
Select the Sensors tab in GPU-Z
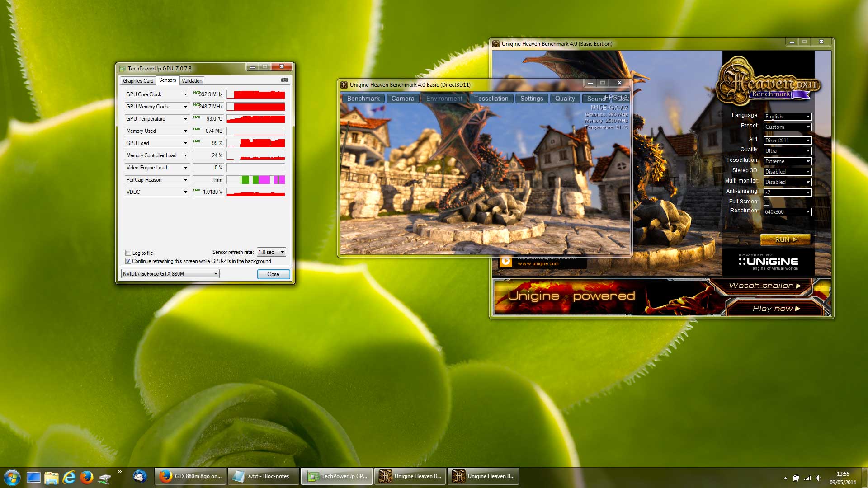coord(167,80)
